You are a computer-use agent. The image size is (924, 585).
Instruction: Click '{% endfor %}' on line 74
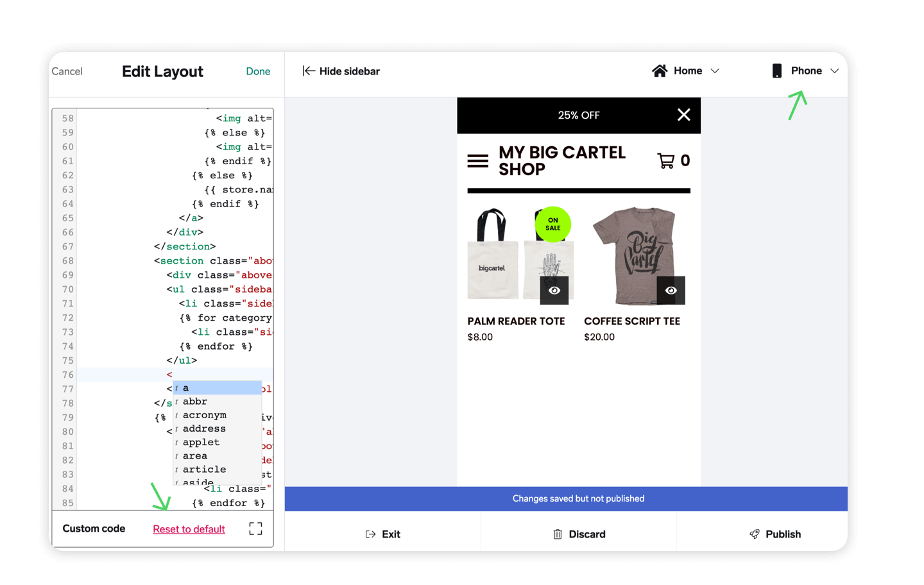coord(216,346)
